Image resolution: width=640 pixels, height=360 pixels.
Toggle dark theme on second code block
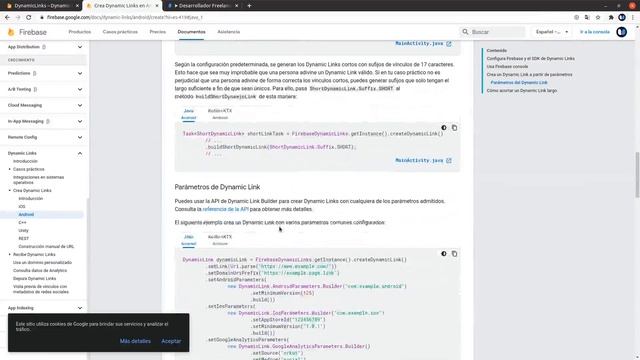coord(444,253)
